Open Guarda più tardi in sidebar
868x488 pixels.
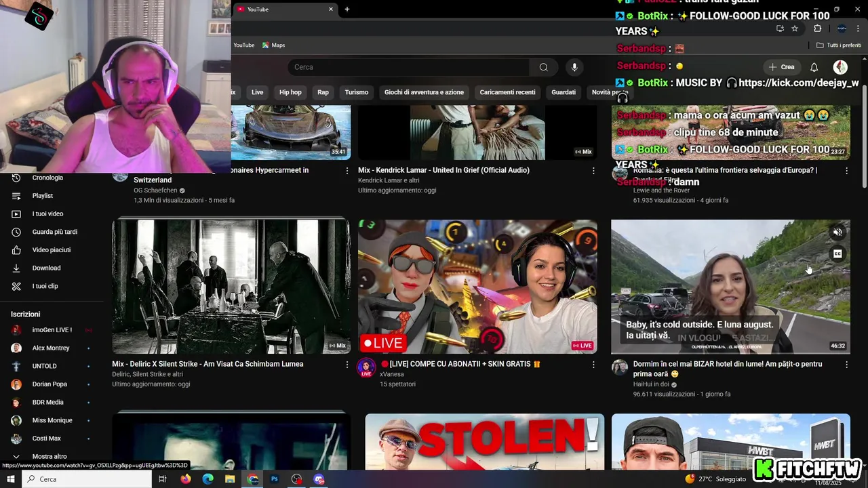click(x=53, y=232)
